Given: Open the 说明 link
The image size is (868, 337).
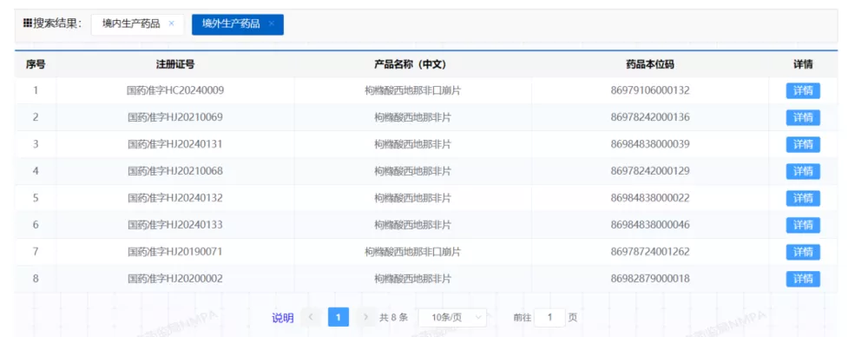Looking at the screenshot, I should 282,318.
